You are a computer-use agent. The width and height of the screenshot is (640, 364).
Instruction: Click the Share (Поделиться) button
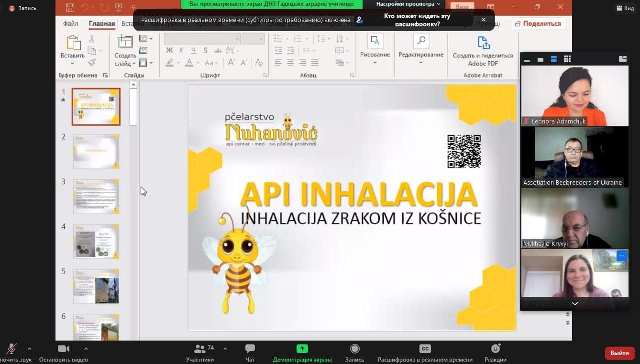tap(538, 23)
